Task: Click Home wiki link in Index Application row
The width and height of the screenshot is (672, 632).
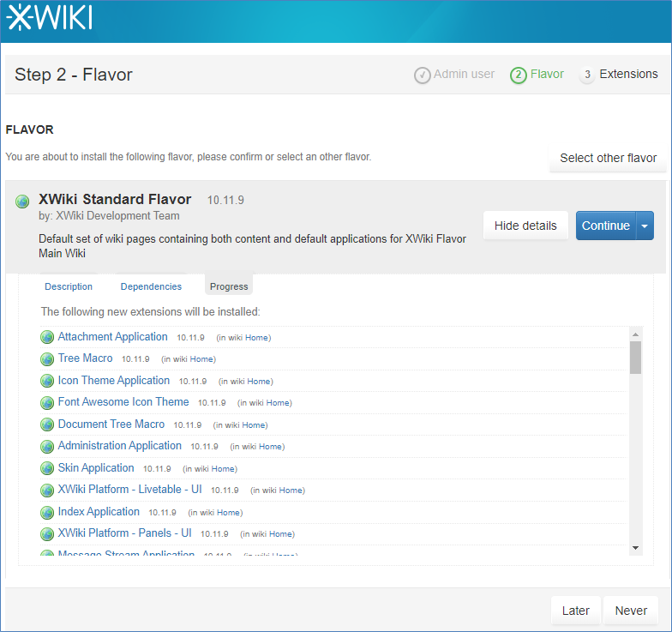Action: point(228,513)
